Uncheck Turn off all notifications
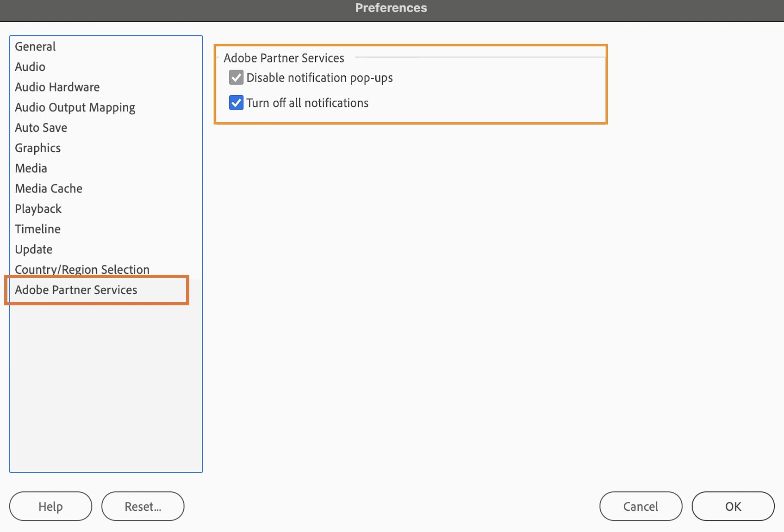 pos(236,103)
